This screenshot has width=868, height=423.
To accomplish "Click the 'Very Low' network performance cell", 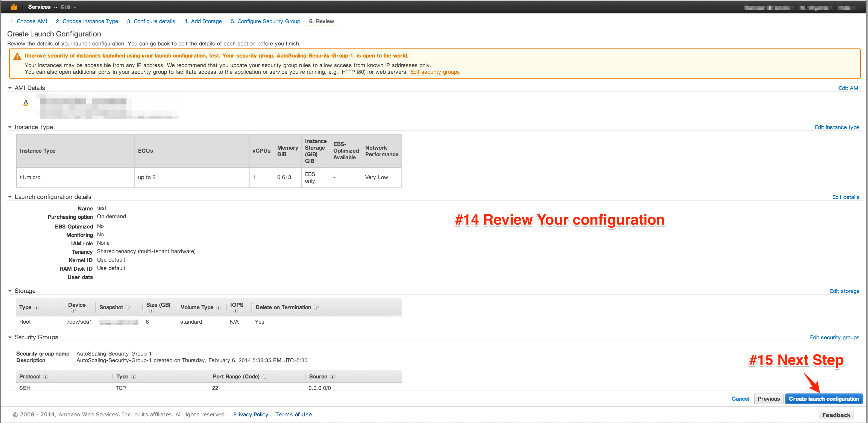I will click(382, 177).
